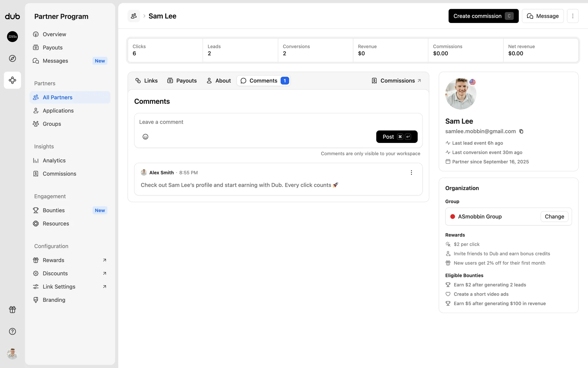The height and width of the screenshot is (368, 588).
Task: Open the gift referral icon in left rail
Action: [x=12, y=309]
